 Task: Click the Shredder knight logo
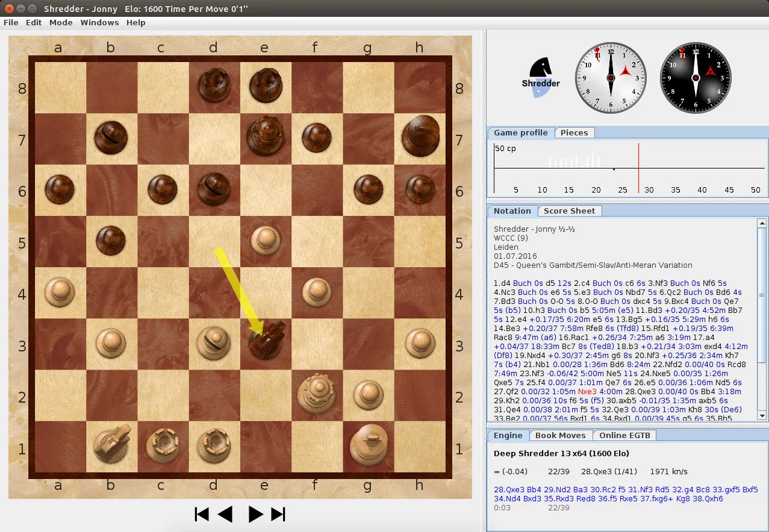pos(541,76)
